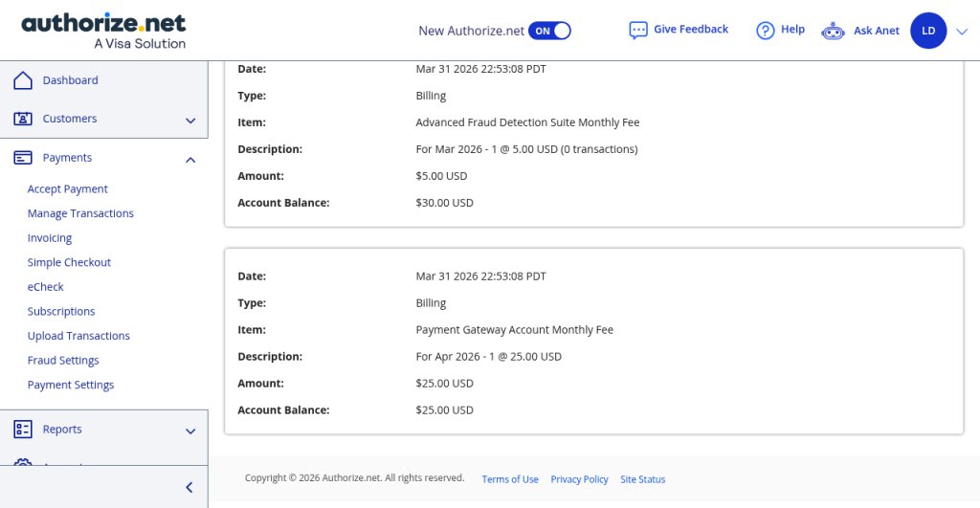Open the user account dropdown arrow

click(x=962, y=32)
